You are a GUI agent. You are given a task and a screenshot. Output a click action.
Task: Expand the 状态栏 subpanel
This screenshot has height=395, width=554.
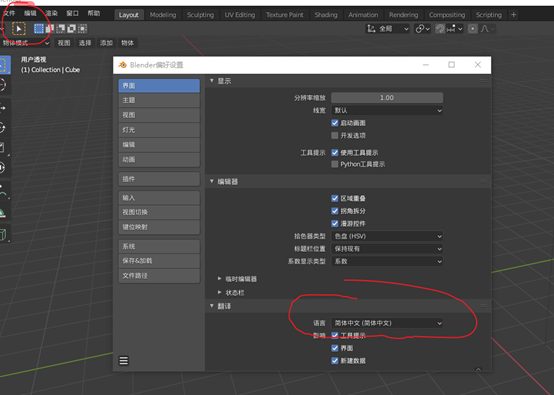[220, 293]
